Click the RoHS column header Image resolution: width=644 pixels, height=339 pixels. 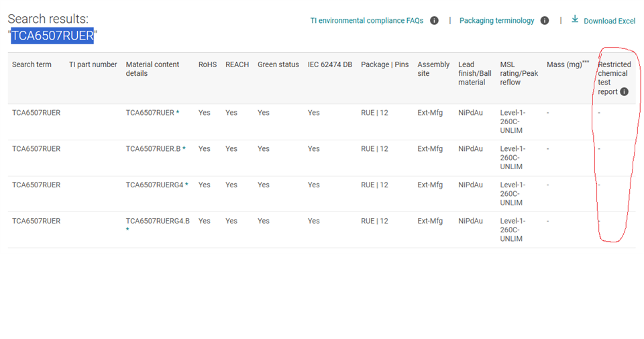tap(207, 64)
